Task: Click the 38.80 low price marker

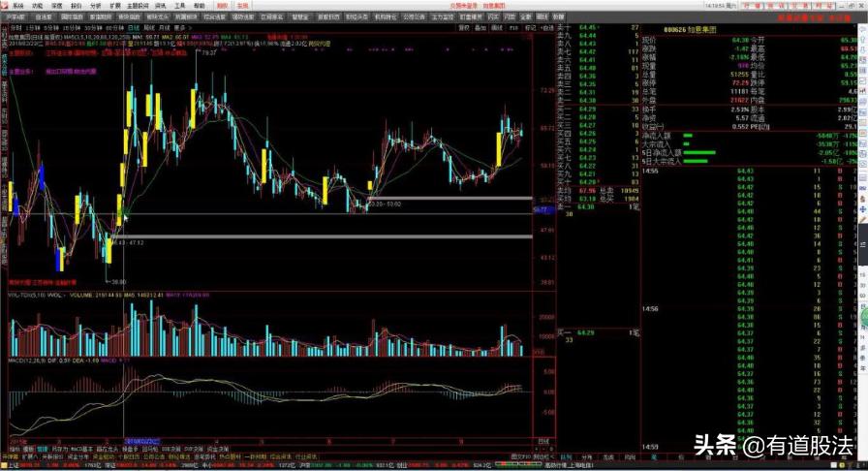Action: [x=117, y=282]
